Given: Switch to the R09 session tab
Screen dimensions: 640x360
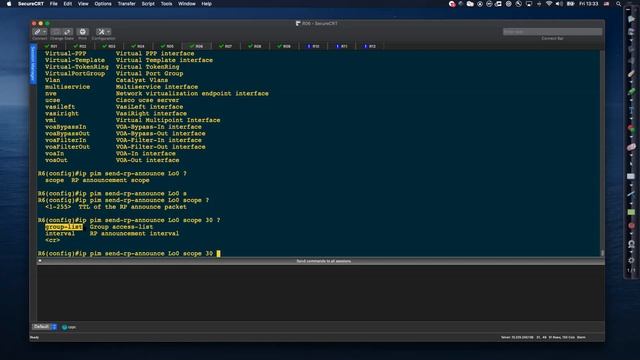Looking at the screenshot, I should (284, 46).
